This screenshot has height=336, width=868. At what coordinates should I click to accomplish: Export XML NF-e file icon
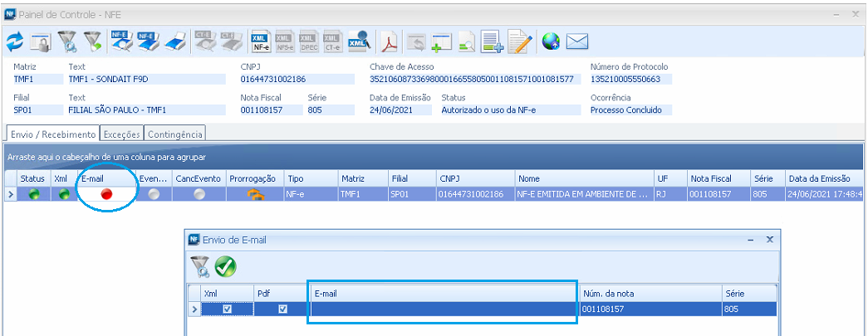261,42
